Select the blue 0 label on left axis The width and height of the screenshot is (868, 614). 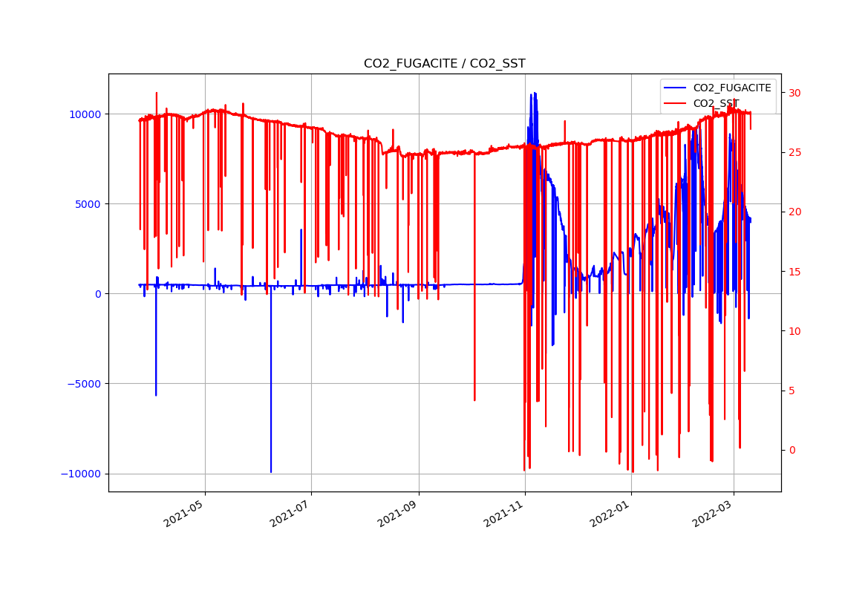[x=99, y=294]
